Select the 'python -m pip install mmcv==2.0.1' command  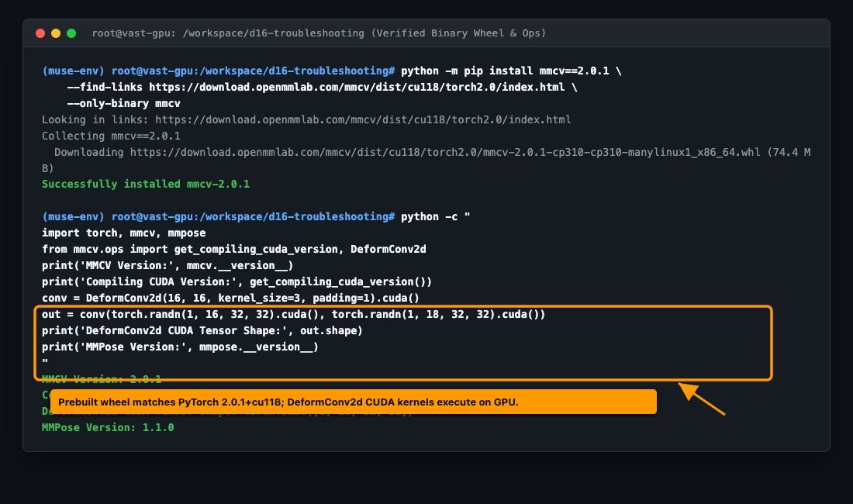511,71
